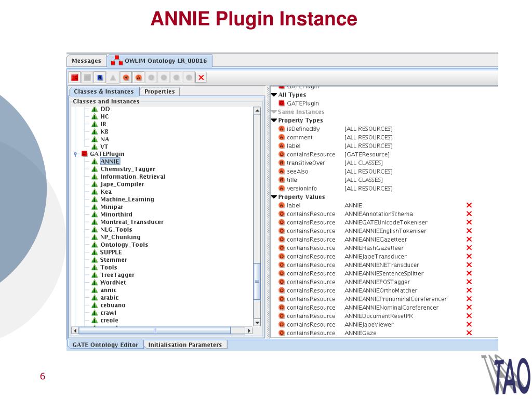This screenshot has height=399, width=532.
Task: Select the Jape_Compiler instance
Action: 122,184
